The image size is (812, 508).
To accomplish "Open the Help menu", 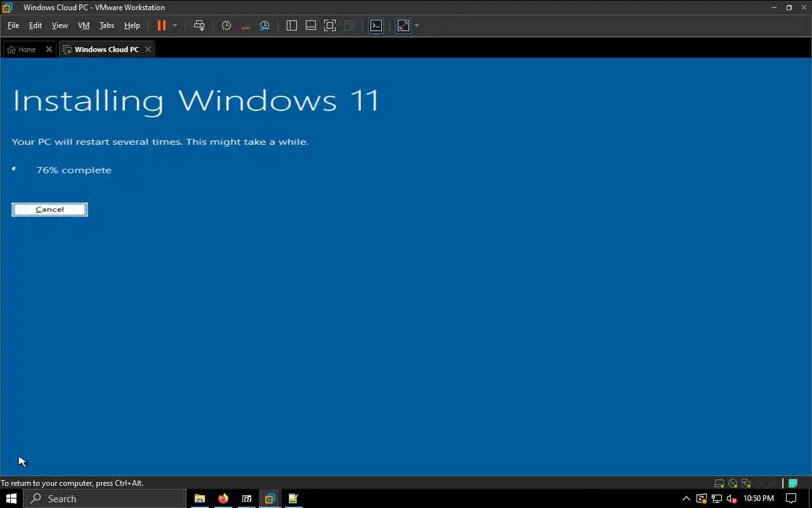I will point(132,25).
